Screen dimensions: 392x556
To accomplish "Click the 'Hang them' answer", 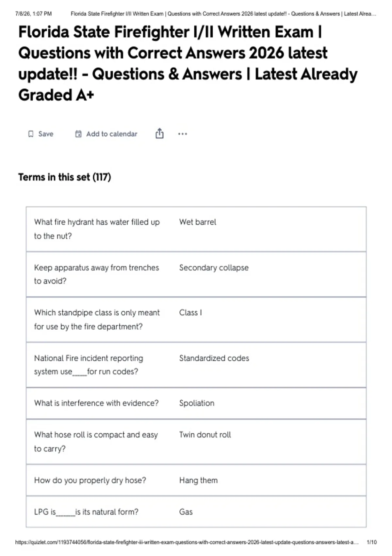I will (198, 480).
